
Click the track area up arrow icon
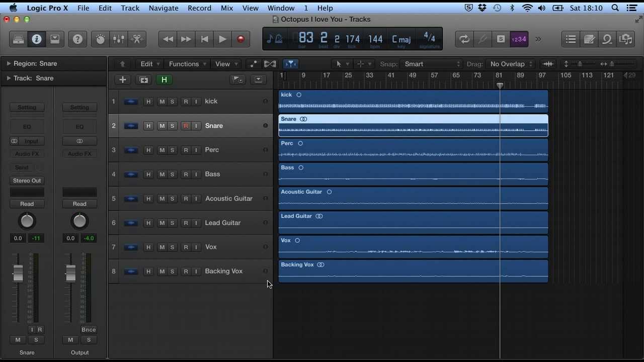point(122,64)
